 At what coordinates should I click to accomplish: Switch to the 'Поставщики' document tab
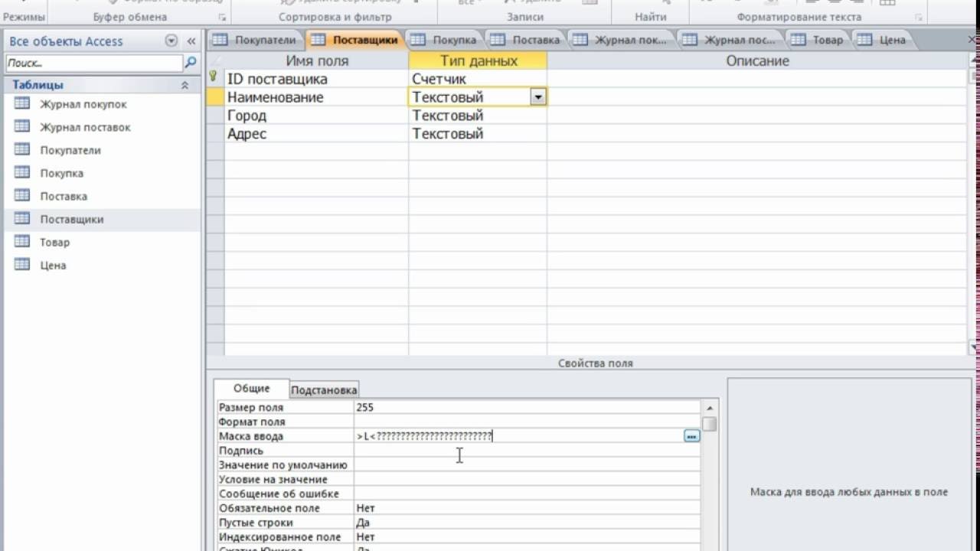(356, 40)
